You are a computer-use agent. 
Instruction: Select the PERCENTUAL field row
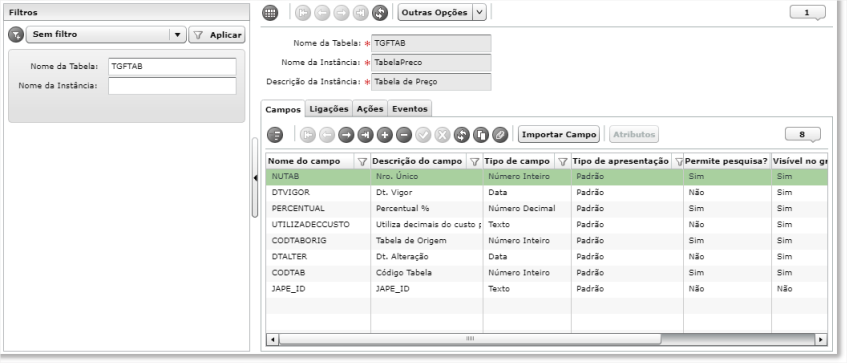click(x=546, y=209)
